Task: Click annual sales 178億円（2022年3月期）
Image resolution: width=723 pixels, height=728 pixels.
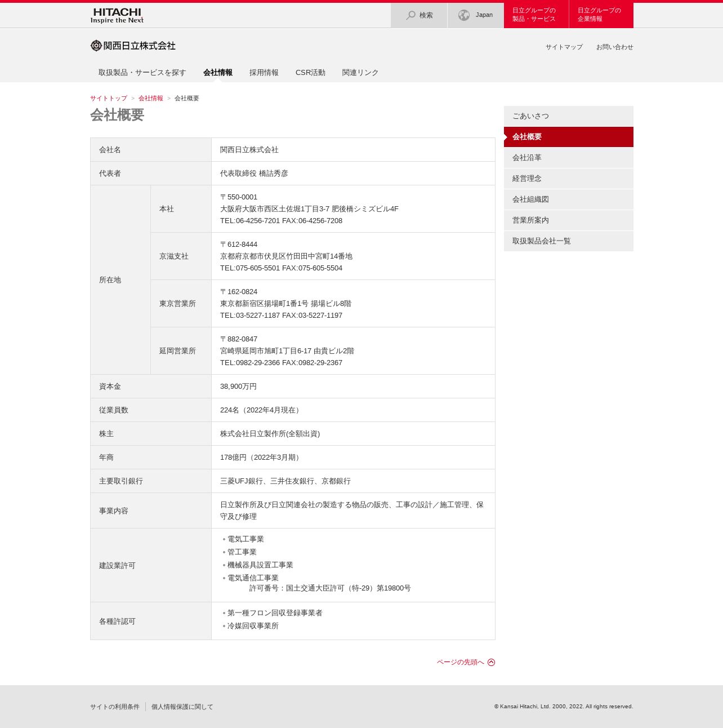Action: point(261,458)
